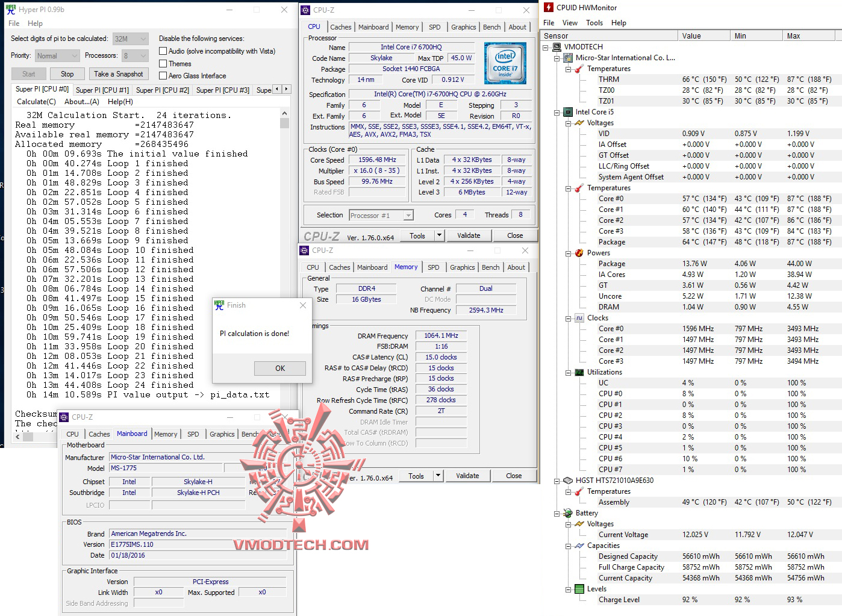Click the Battery icon in HWMonitor tree

[x=568, y=513]
